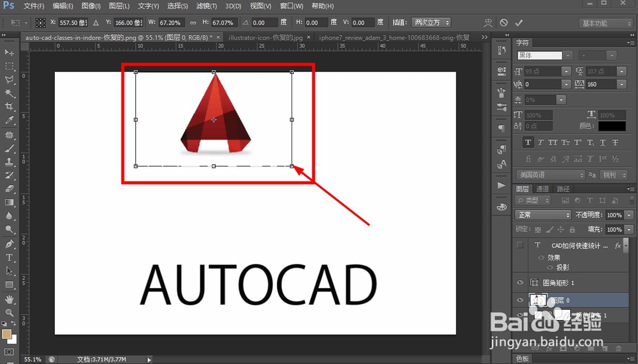Select the Pen tool
This screenshot has height=364, width=638.
coord(9,244)
